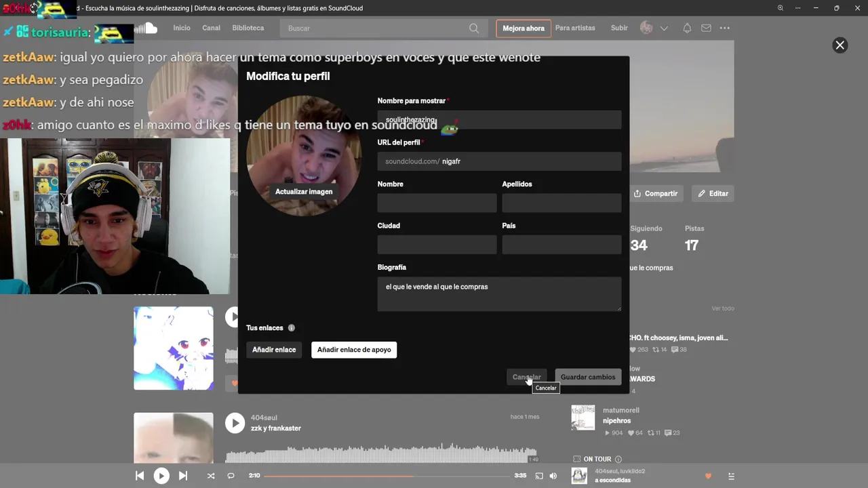Viewport: 868px width, 488px height.
Task: Click the browser zoom magnifier icon
Action: tap(781, 8)
